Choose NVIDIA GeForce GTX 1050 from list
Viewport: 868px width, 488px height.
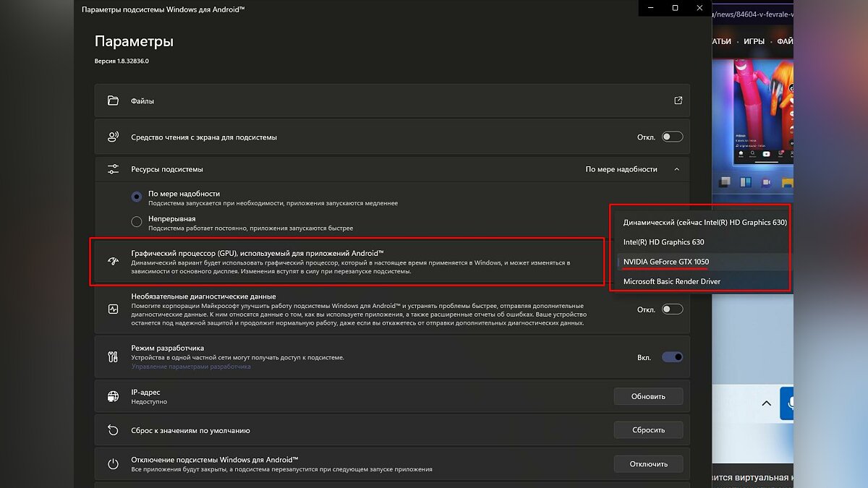[x=665, y=262]
